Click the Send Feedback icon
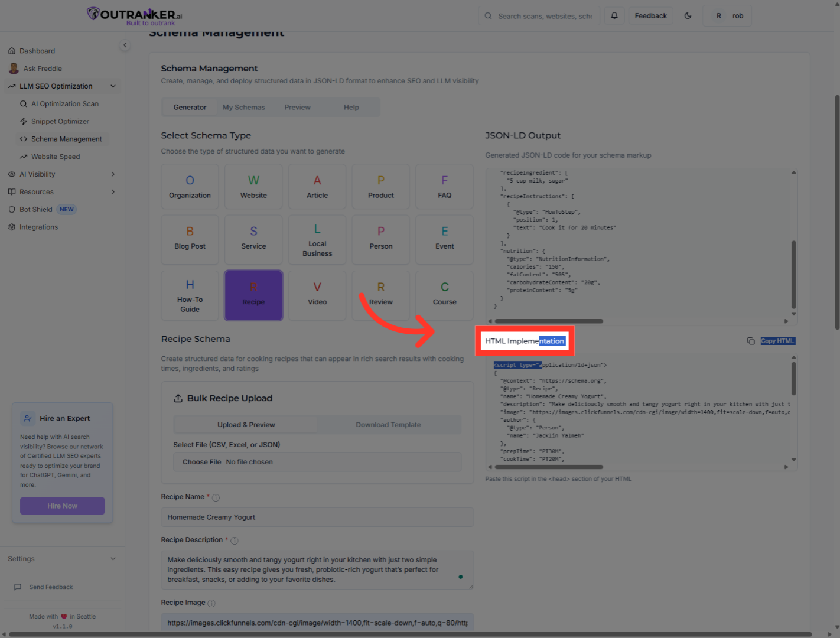Screen dimensions: 840x638 tap(18, 587)
